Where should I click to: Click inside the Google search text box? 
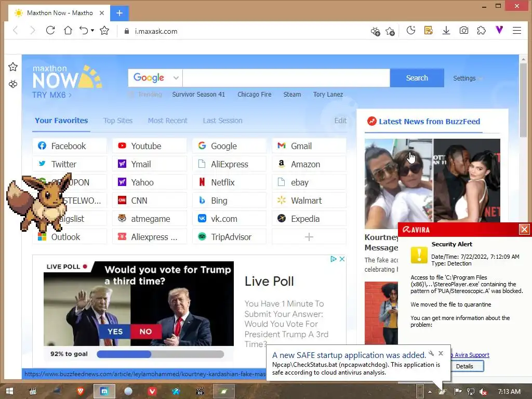pos(286,78)
